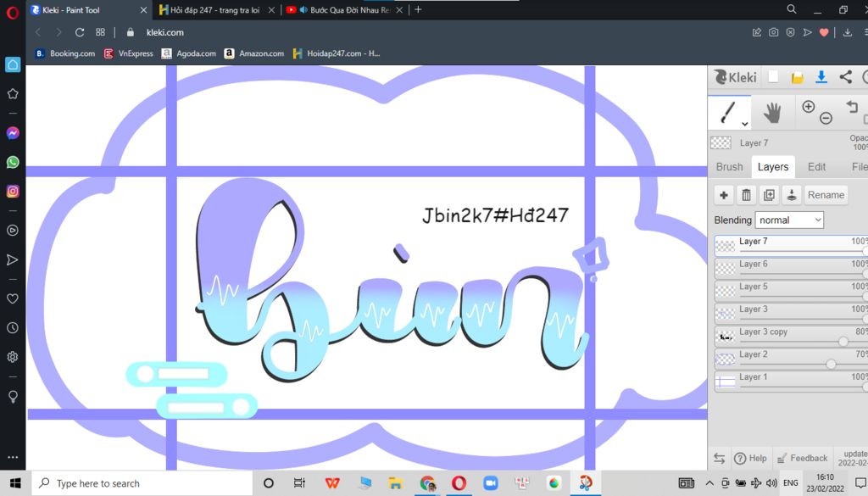Screen dimensions: 868x496
Task: Rename the selected layer
Action: click(x=826, y=195)
